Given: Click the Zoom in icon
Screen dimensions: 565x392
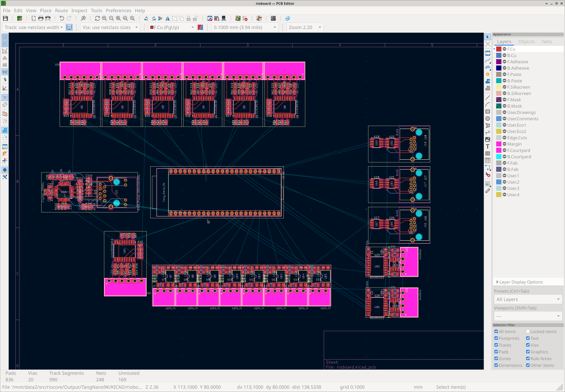Looking at the screenshot, I should pyautogui.click(x=104, y=18).
